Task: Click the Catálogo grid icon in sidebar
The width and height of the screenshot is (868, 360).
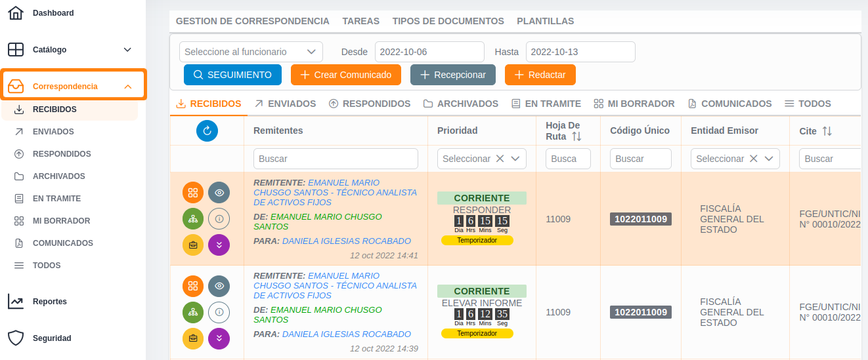Action: tap(16, 50)
